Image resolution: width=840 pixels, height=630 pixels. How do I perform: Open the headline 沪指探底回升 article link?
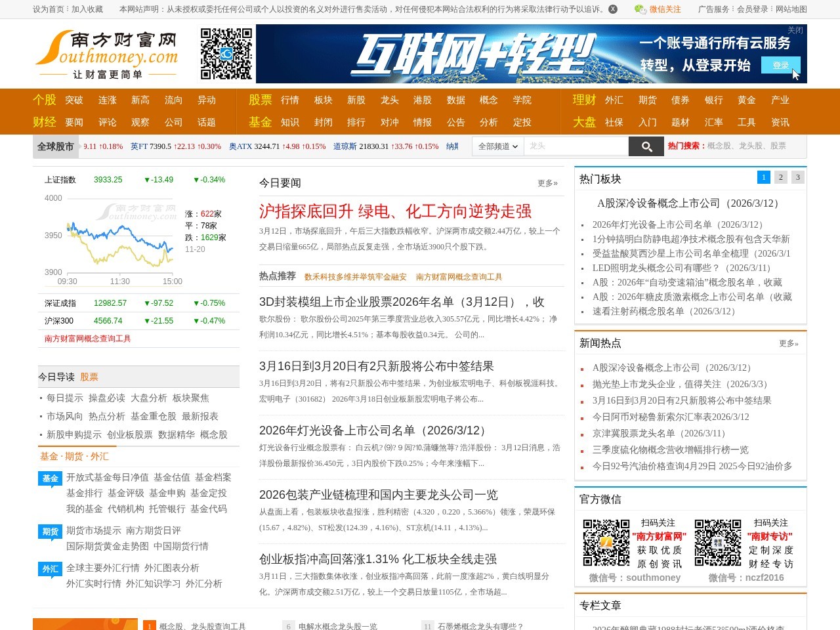pos(394,211)
